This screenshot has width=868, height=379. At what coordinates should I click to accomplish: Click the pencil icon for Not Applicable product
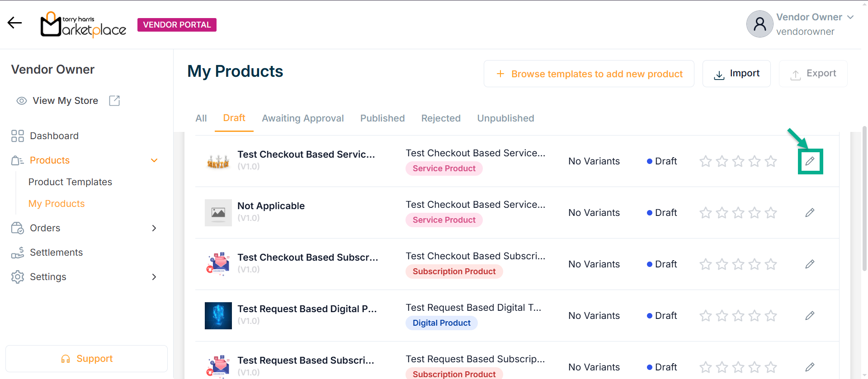click(x=810, y=213)
